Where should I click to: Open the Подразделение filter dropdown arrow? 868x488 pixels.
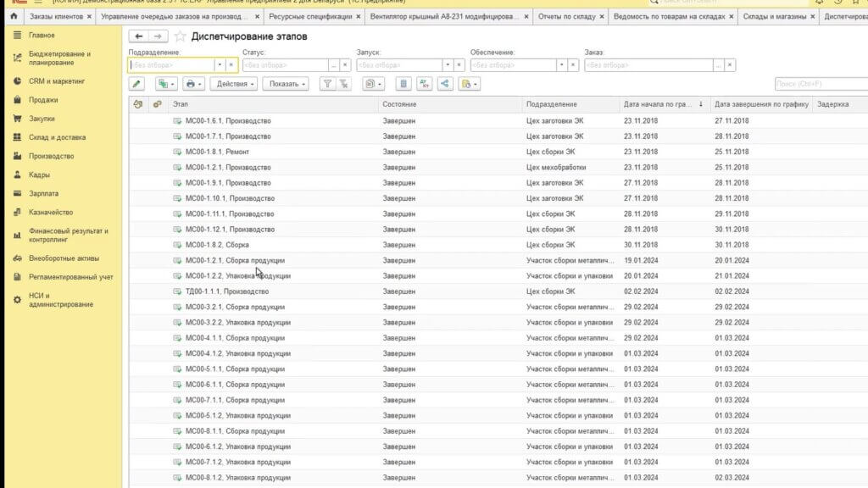pyautogui.click(x=219, y=65)
